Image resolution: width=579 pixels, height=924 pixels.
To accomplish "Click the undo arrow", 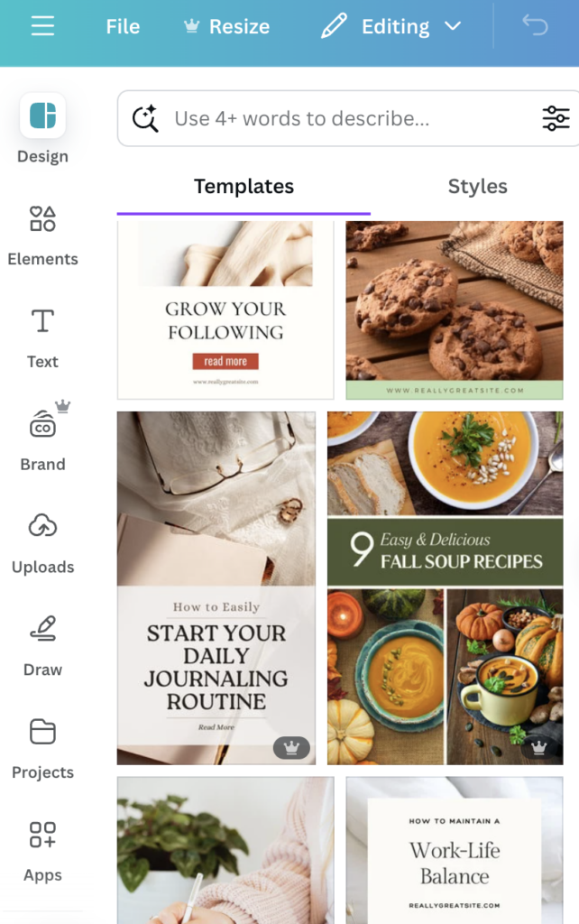I will 535,25.
